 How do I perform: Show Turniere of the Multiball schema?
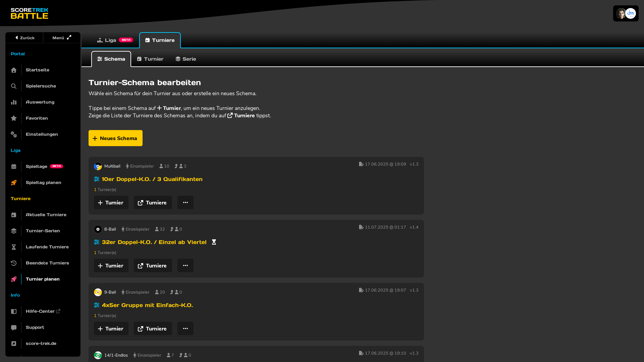(x=153, y=203)
